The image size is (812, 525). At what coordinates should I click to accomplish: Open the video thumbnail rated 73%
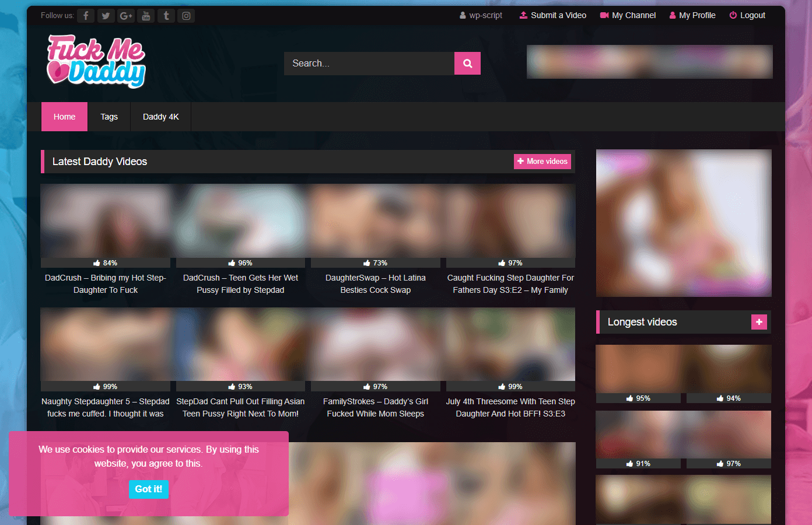click(x=376, y=221)
